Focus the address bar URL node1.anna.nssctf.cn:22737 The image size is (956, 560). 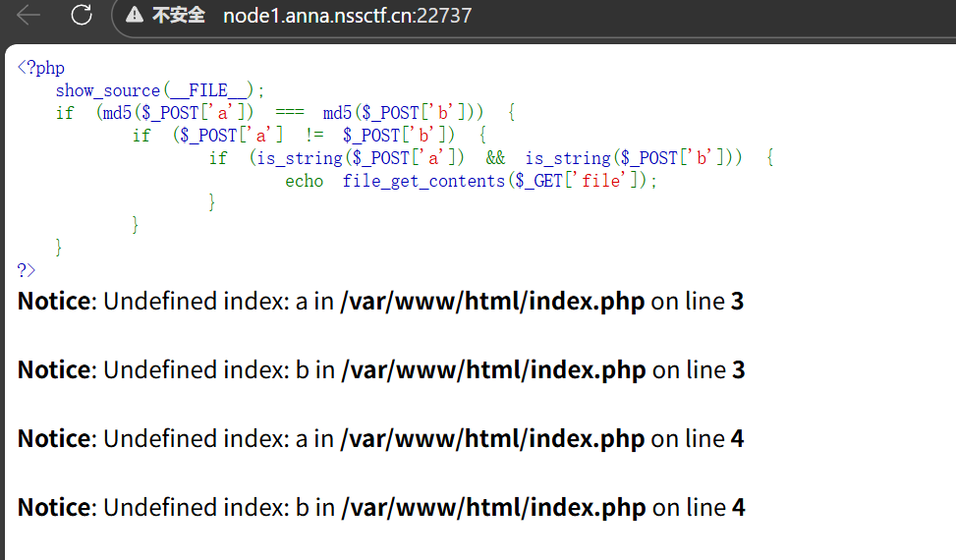point(347,15)
